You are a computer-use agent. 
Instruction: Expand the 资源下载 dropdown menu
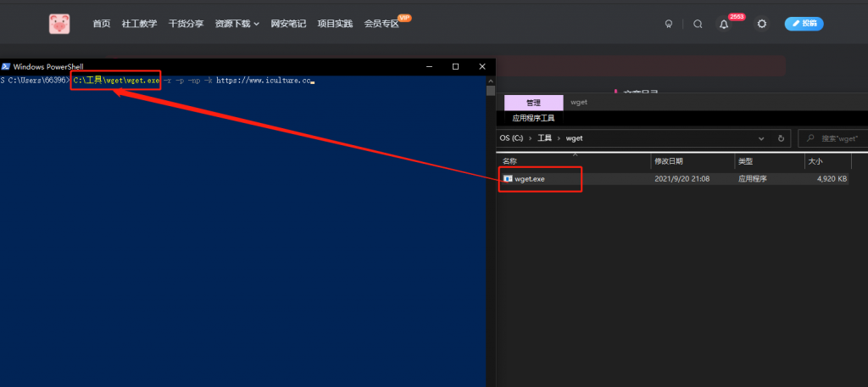pyautogui.click(x=237, y=24)
